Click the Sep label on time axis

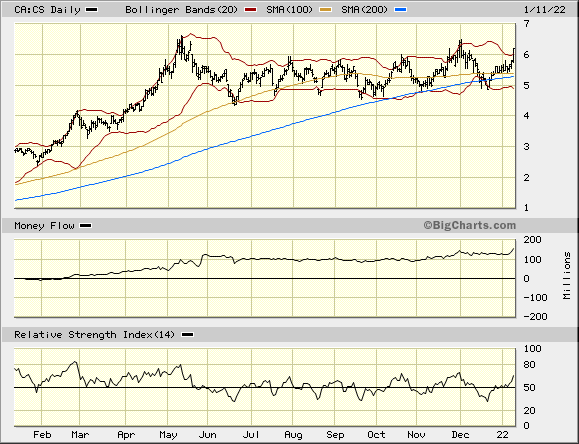point(335,435)
